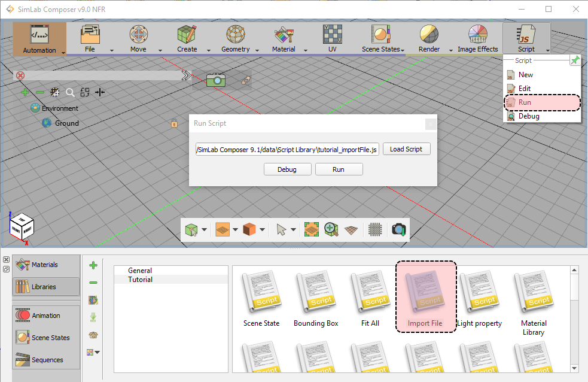Choose Debug from the Script menu
588x382 pixels.
pyautogui.click(x=528, y=116)
